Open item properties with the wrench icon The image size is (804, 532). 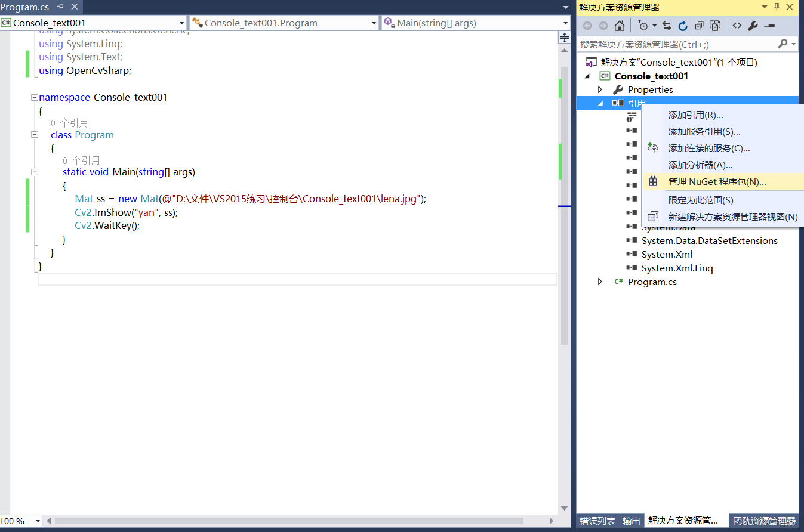pyautogui.click(x=753, y=26)
